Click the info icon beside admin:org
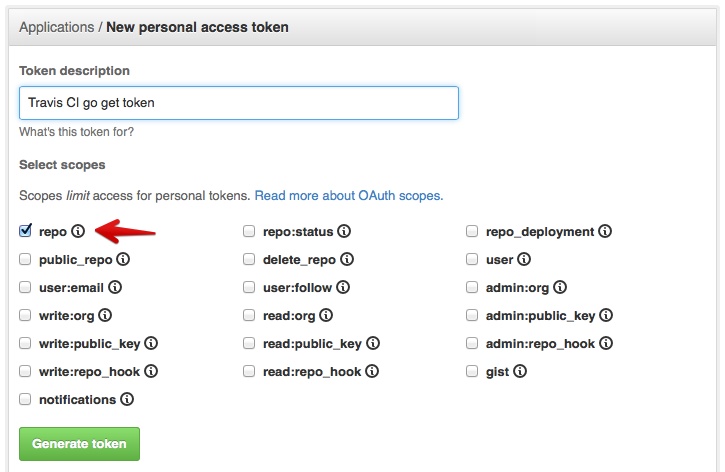 [560, 288]
